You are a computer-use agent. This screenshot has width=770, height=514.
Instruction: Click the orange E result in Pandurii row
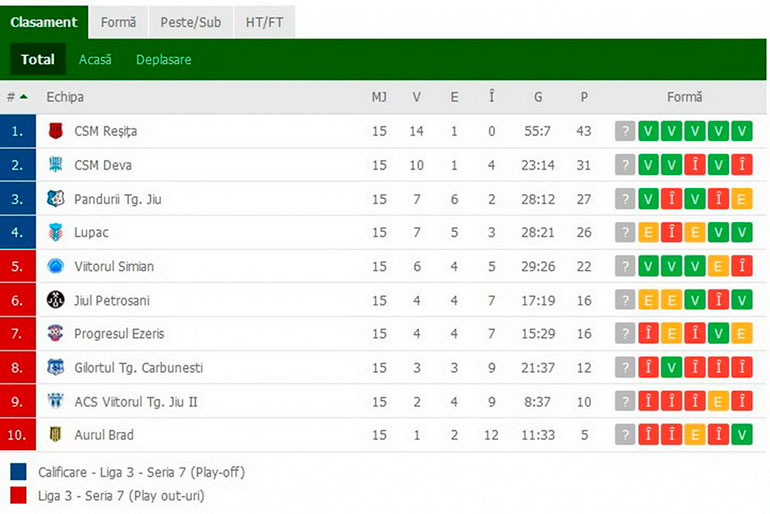pos(742,199)
